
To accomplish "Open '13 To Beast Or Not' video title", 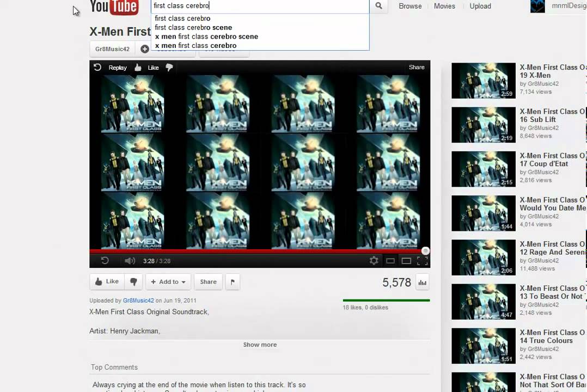I will tap(553, 292).
